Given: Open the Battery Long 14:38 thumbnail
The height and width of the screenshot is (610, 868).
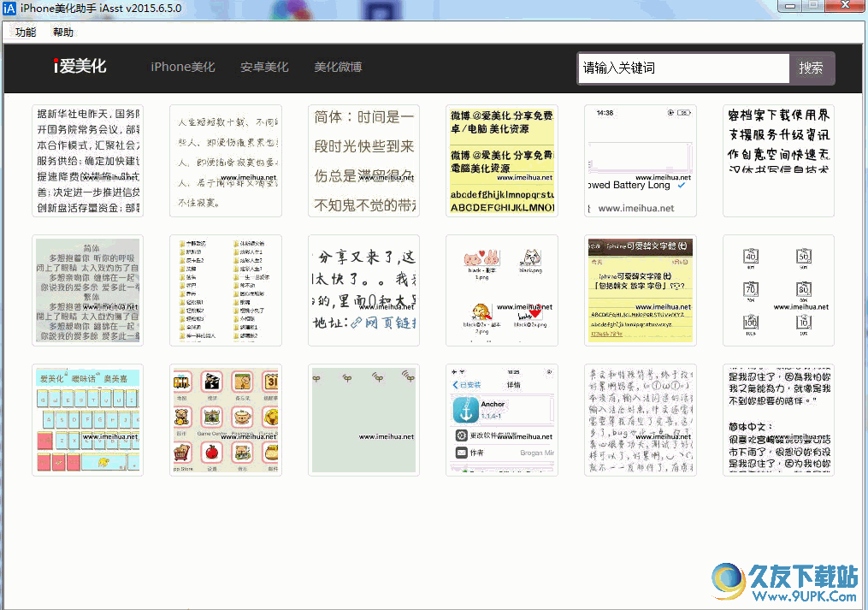Looking at the screenshot, I should [640, 161].
